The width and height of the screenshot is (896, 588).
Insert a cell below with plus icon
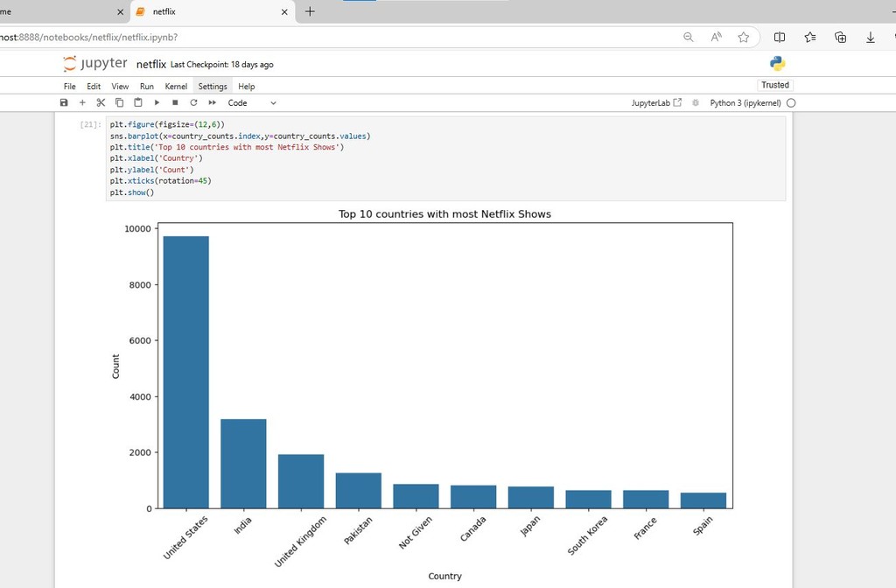coord(82,103)
